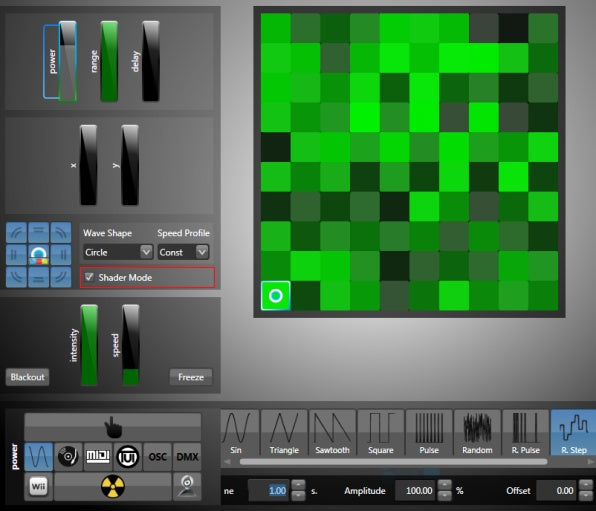This screenshot has height=511, width=596.
Task: Select the Square waveform
Action: tap(380, 433)
